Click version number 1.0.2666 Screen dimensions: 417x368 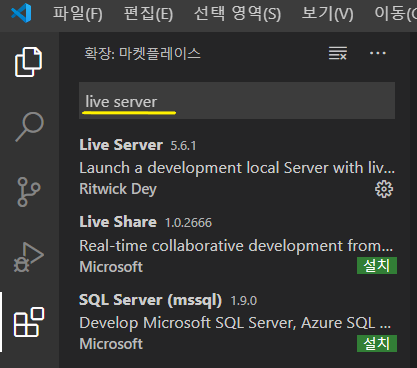[188, 222]
